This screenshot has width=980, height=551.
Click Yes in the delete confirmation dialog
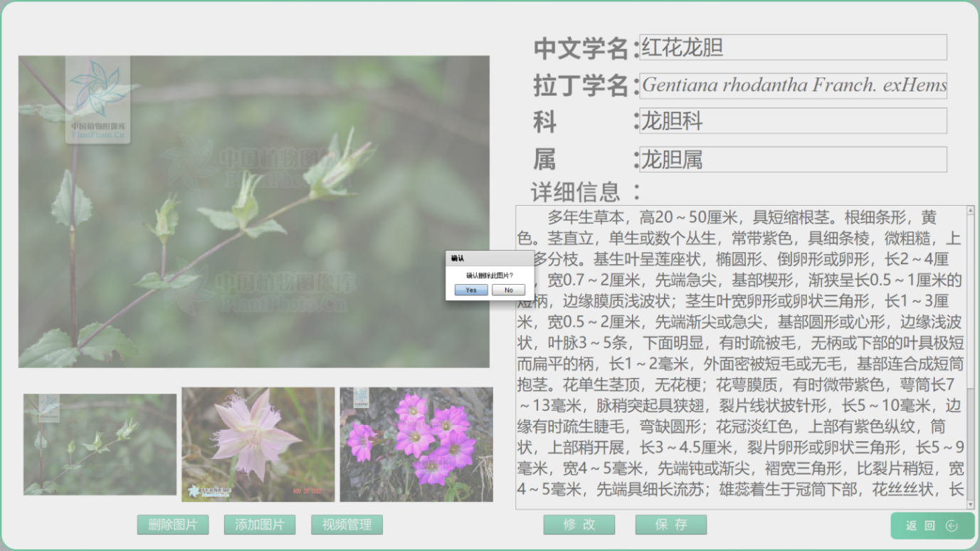point(471,290)
